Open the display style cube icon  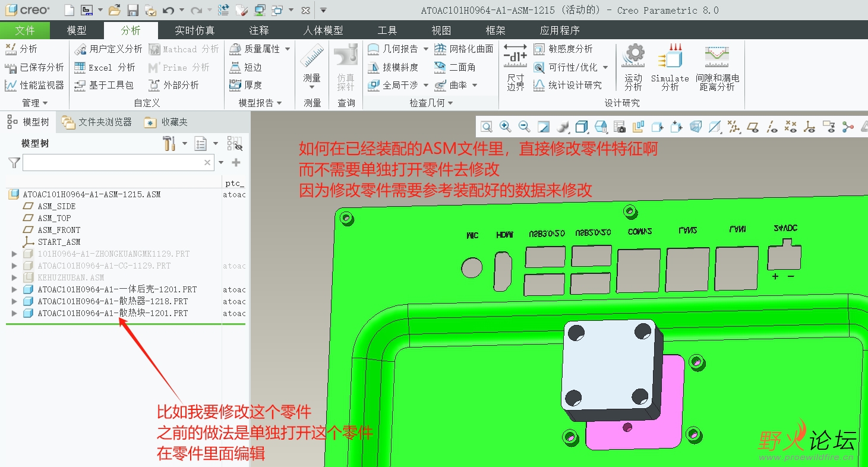click(x=582, y=127)
